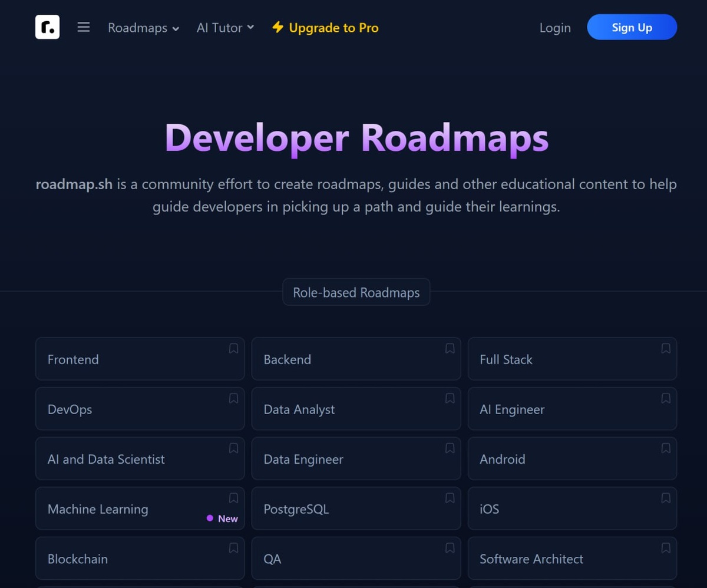Bookmark the Machine Learning roadmap
Image resolution: width=707 pixels, height=588 pixels.
[233, 498]
